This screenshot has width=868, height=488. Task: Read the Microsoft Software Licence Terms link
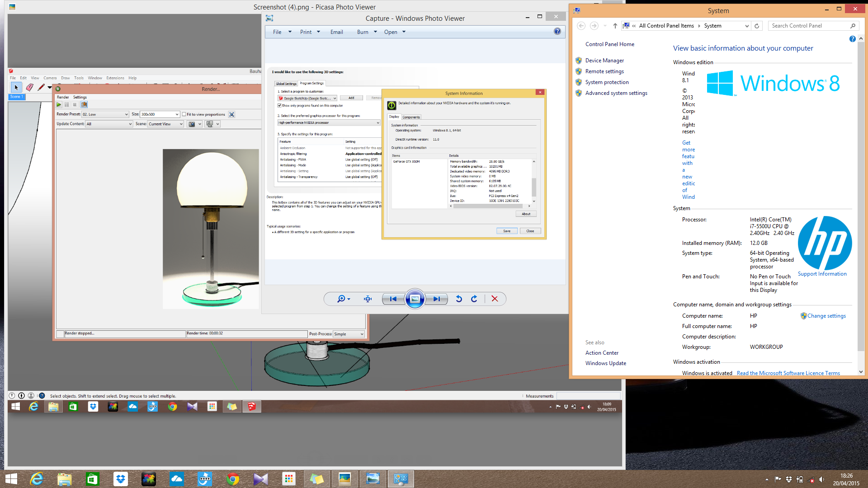pyautogui.click(x=788, y=373)
